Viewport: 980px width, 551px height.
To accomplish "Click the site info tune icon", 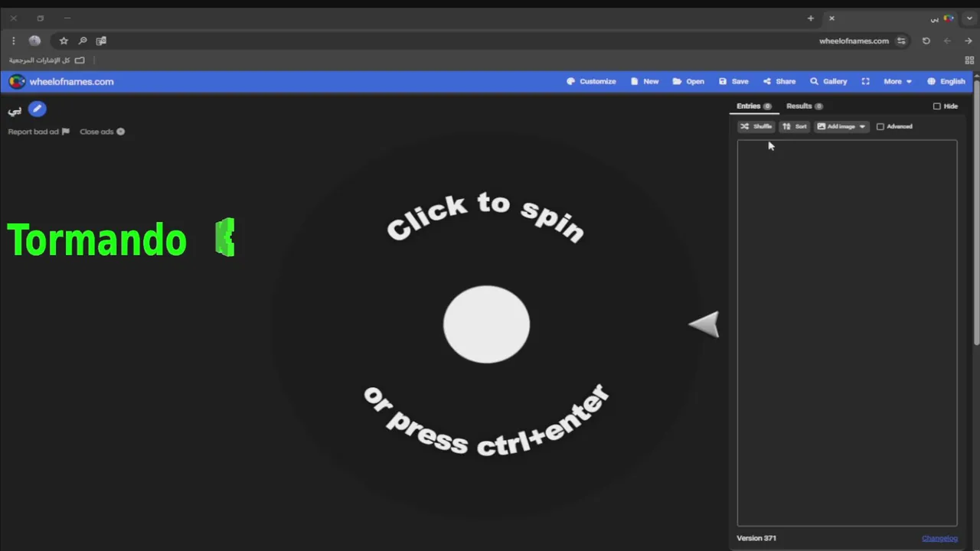I will click(901, 41).
